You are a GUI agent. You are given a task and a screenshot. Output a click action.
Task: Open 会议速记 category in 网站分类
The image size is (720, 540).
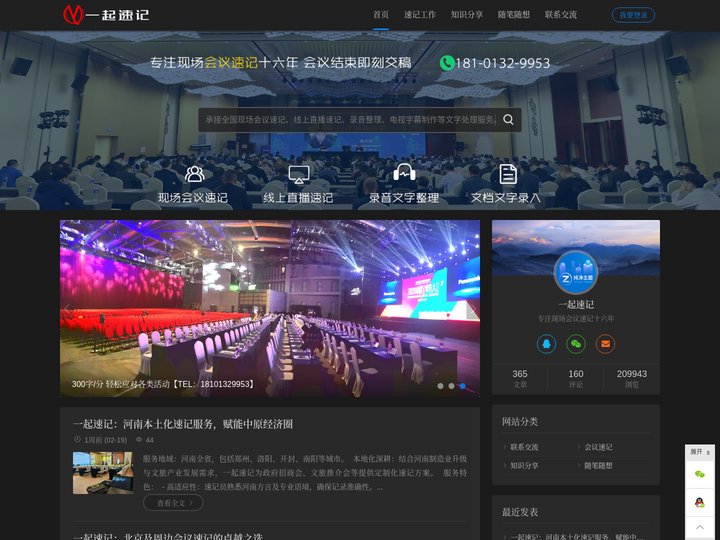(598, 447)
